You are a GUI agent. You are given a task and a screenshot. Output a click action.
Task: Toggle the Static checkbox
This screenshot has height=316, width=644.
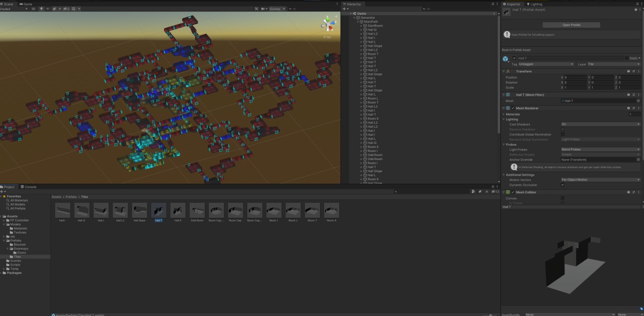[626, 58]
